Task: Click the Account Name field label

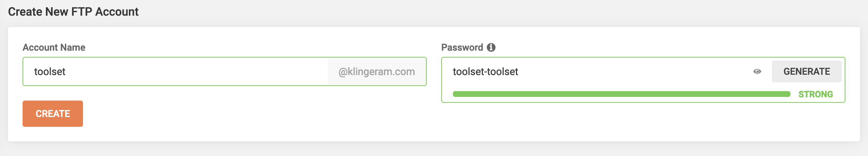Action: click(54, 47)
